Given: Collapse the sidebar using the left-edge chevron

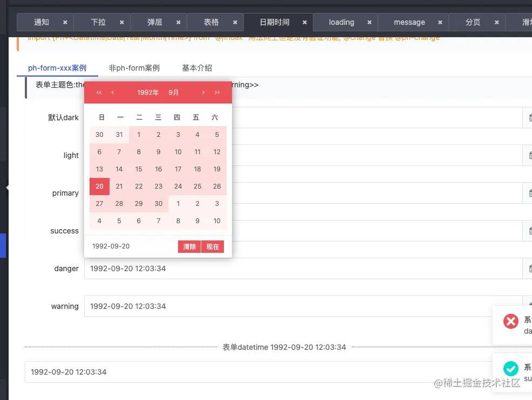Looking at the screenshot, I should [8, 188].
